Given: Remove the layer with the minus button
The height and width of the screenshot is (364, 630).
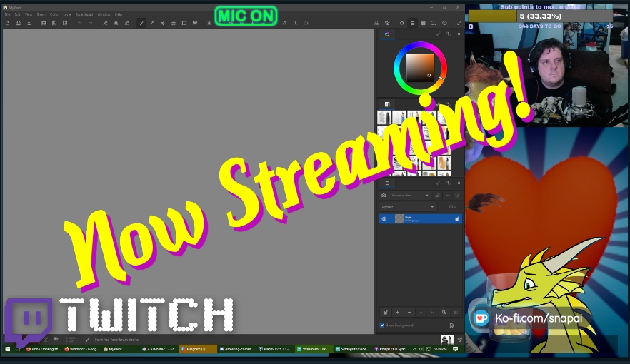Looking at the screenshot, I should [x=409, y=312].
